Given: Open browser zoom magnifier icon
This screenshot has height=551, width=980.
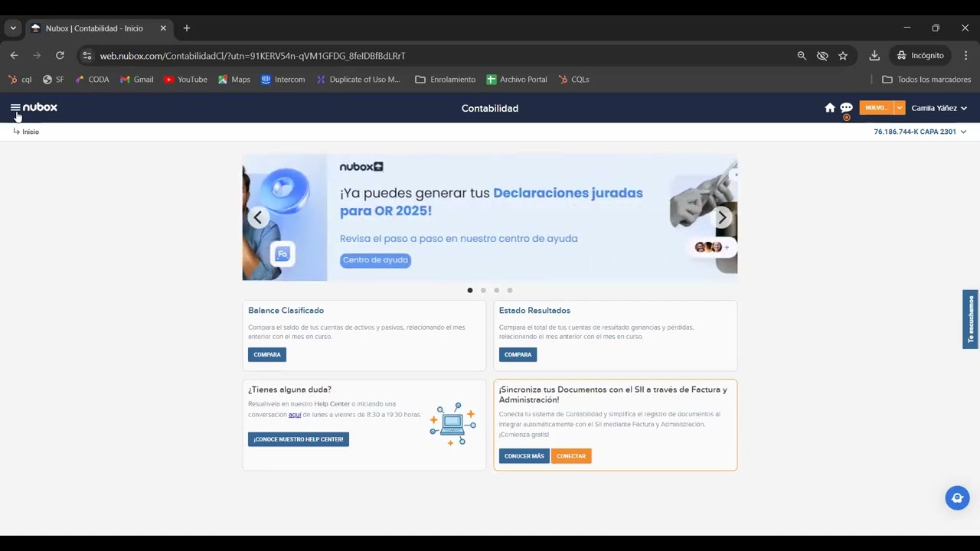Looking at the screenshot, I should [x=802, y=56].
